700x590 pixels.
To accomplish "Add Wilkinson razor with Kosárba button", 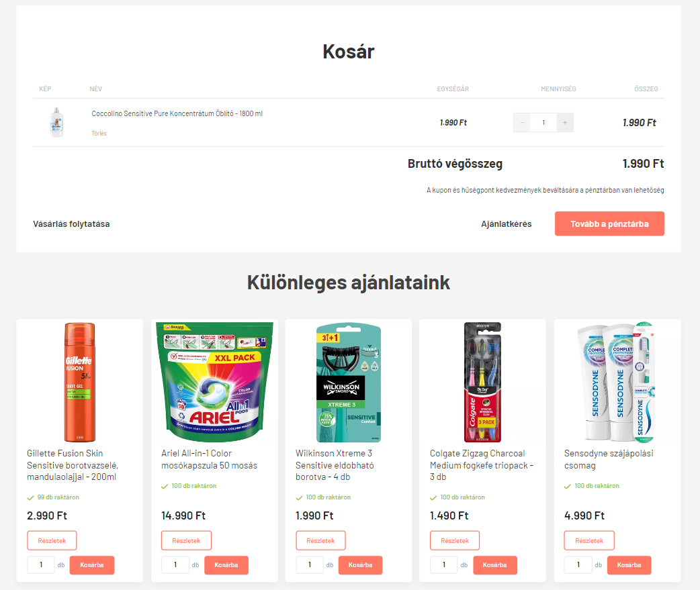I will pyautogui.click(x=360, y=565).
